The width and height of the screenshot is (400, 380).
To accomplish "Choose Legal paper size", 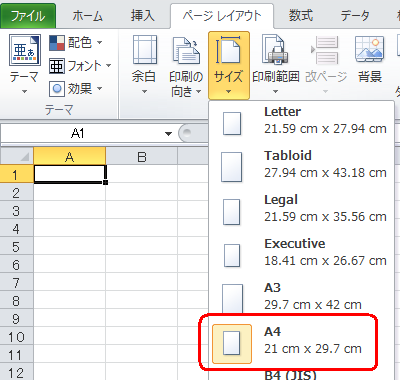I will pos(302,209).
